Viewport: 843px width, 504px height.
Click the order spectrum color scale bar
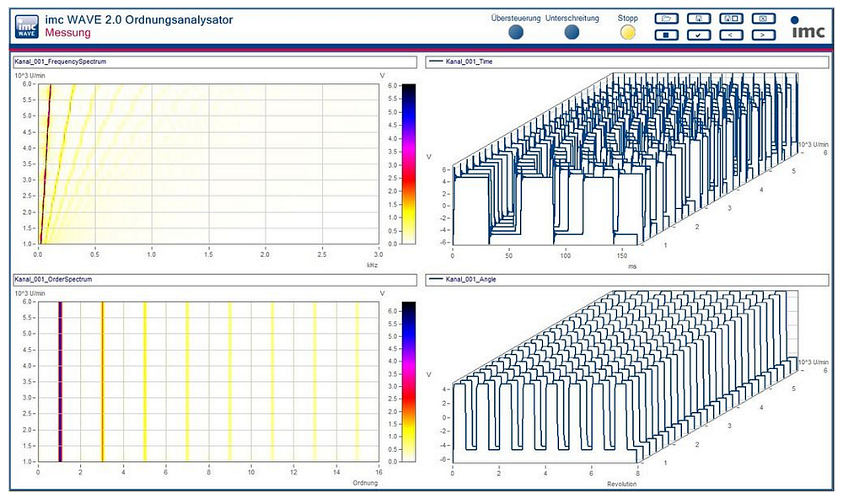[409, 382]
